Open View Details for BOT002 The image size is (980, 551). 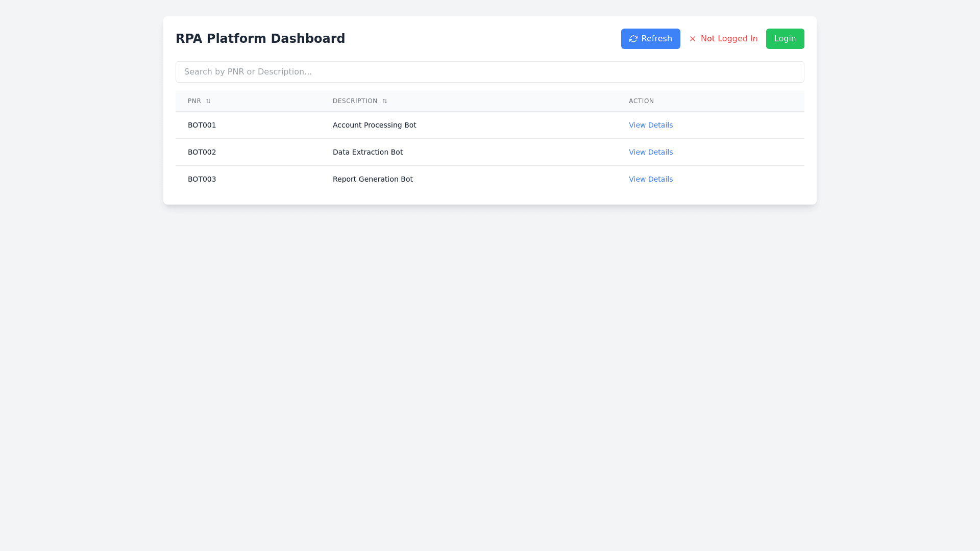[x=650, y=152]
